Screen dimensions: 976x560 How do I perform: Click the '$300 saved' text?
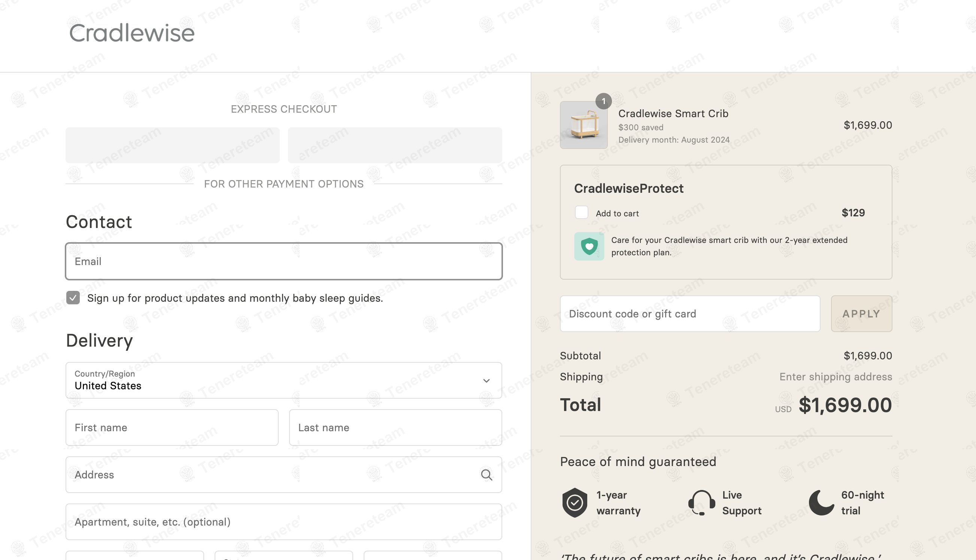641,127
